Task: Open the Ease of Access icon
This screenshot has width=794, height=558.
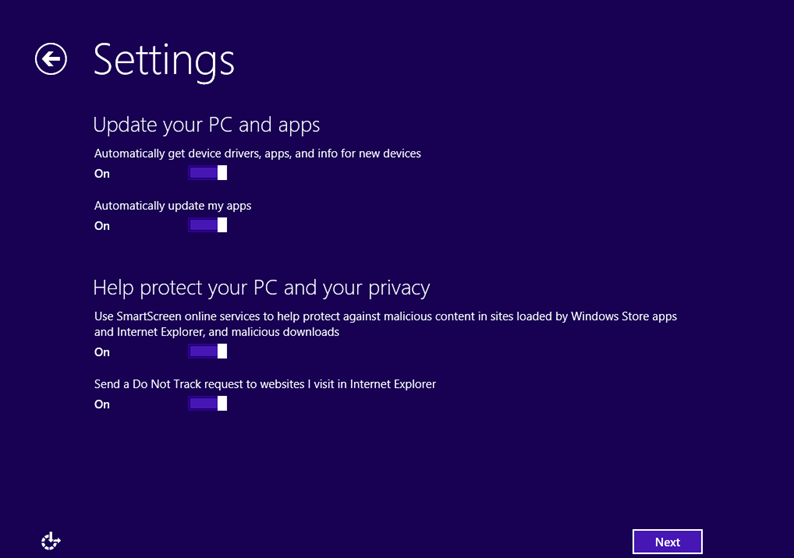Action: coord(51,541)
